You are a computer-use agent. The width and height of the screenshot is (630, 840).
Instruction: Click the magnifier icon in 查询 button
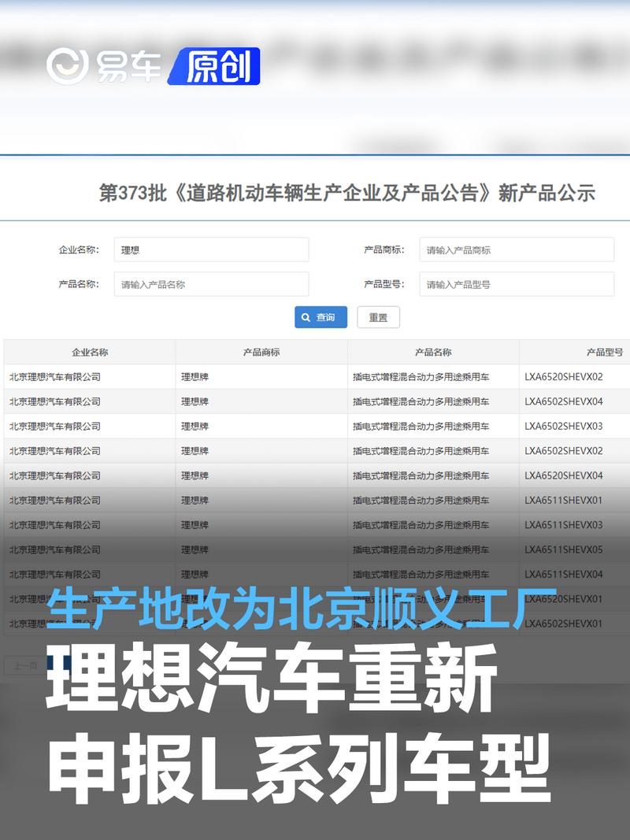tap(306, 317)
